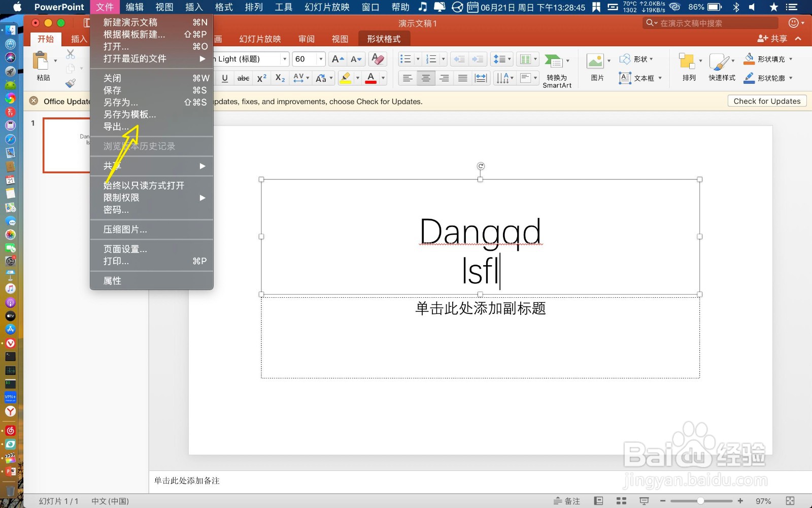Clear all text formatting eraser icon
This screenshot has height=508, width=812.
[377, 59]
